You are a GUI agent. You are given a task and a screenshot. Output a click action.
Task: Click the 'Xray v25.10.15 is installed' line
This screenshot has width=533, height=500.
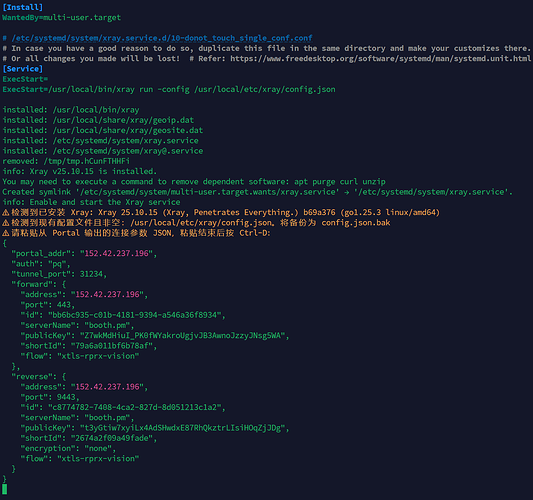[80, 171]
